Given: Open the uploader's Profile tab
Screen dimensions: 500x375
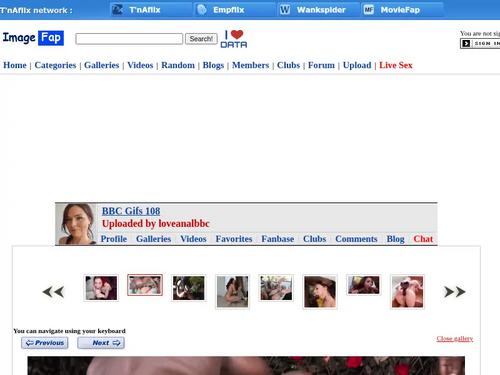Looking at the screenshot, I should (114, 239).
